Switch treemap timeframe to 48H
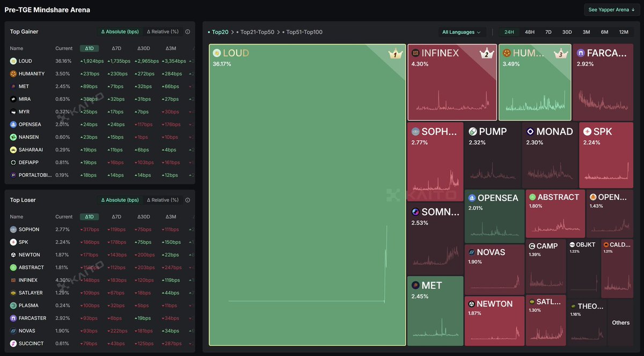Viewport: 644px width, 356px height. [530, 32]
